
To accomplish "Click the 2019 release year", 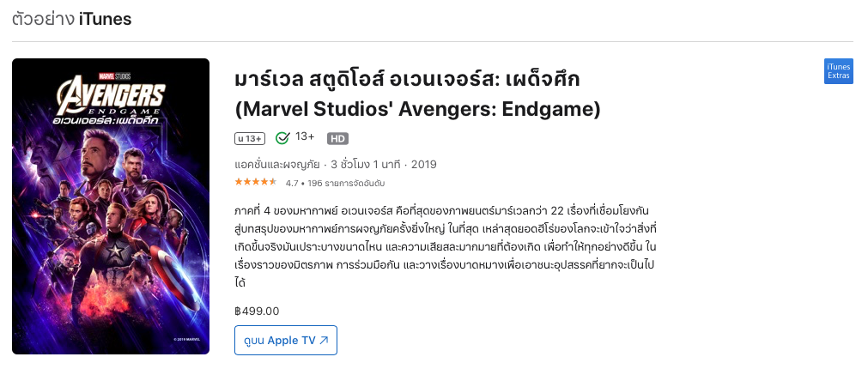I will click(x=424, y=164).
